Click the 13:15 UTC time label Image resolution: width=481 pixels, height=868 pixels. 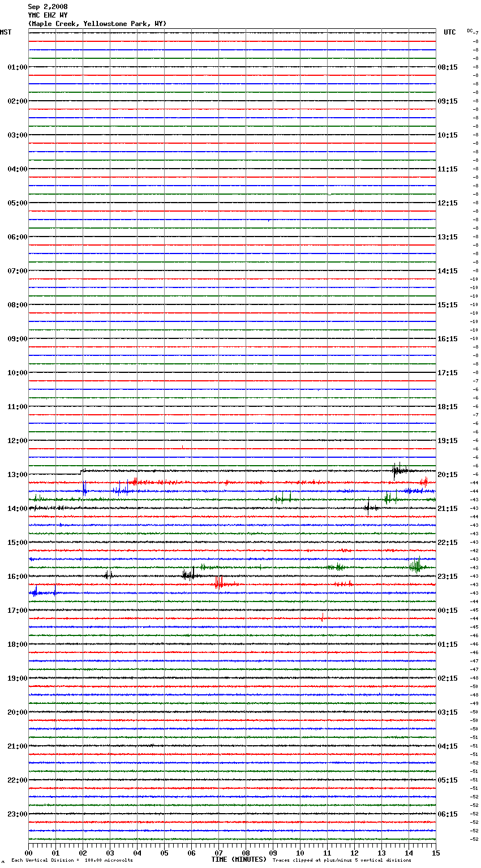448,237
